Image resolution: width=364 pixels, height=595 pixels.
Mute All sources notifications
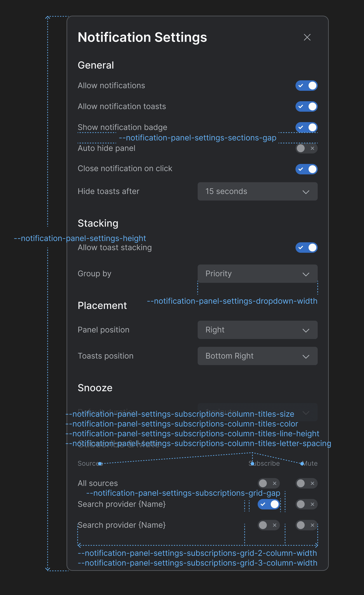(306, 483)
